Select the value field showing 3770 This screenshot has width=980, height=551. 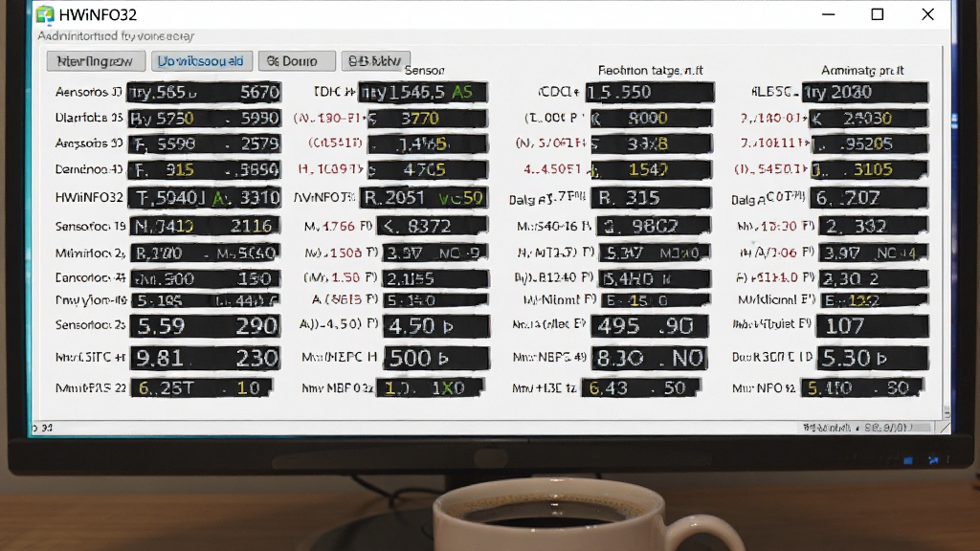pos(428,118)
